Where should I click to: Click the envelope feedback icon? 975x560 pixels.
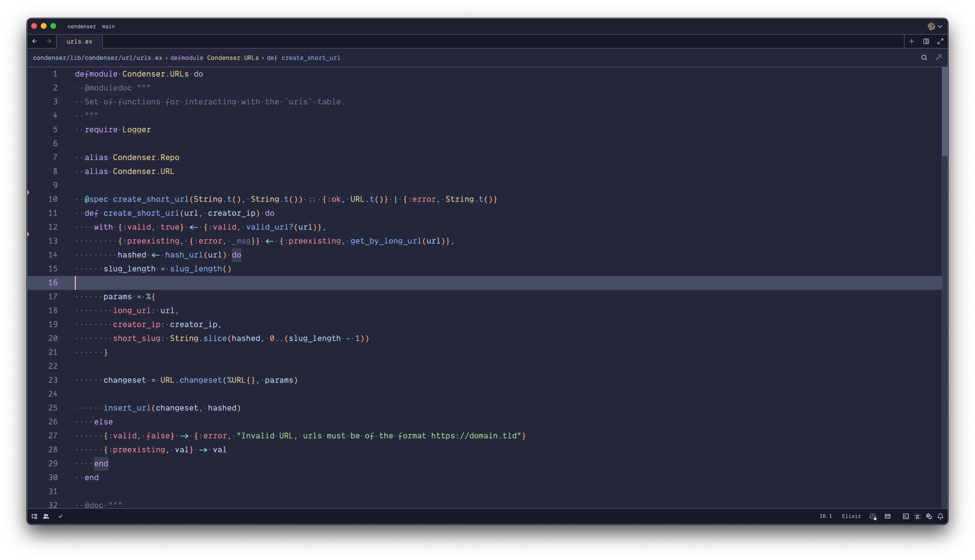point(888,516)
